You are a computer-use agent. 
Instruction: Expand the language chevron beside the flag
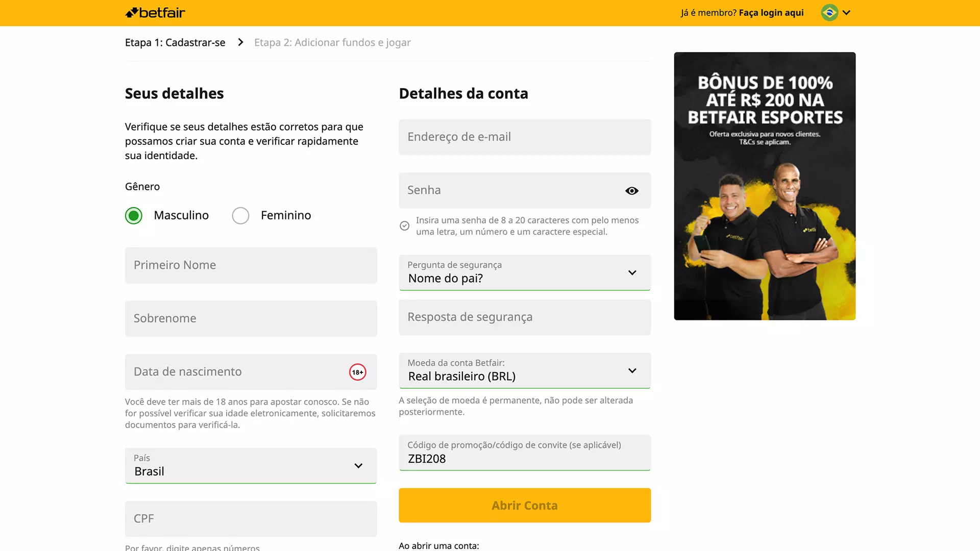point(846,13)
